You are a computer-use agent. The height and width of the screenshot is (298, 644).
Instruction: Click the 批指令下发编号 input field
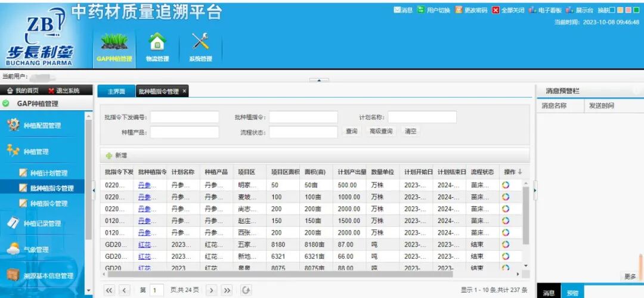184,117
